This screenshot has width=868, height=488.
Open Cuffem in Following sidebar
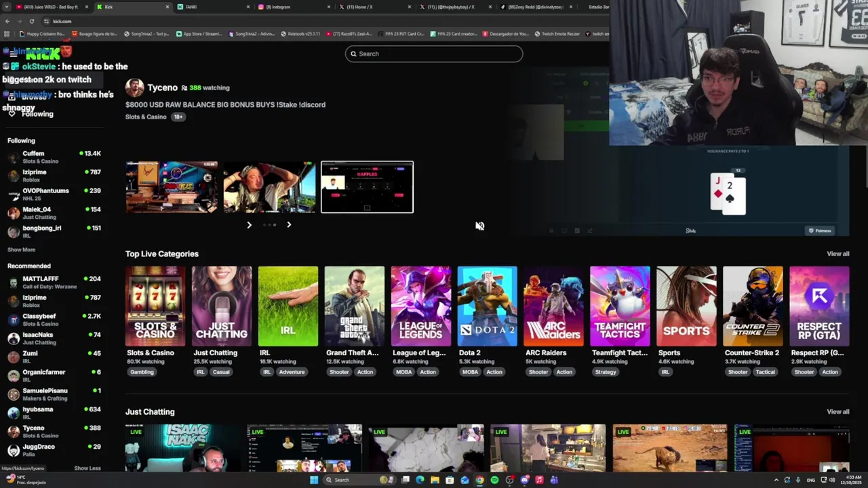pos(54,157)
